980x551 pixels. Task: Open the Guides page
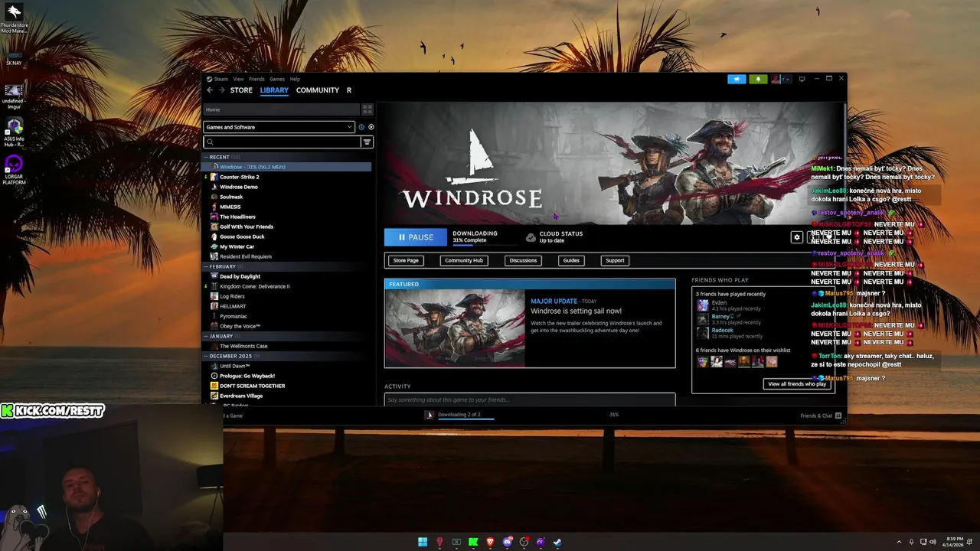point(572,260)
